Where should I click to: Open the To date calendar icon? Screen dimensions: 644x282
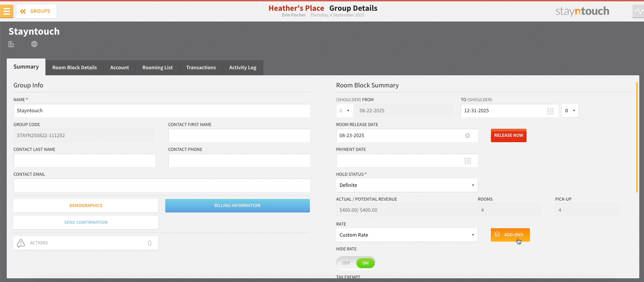click(550, 111)
